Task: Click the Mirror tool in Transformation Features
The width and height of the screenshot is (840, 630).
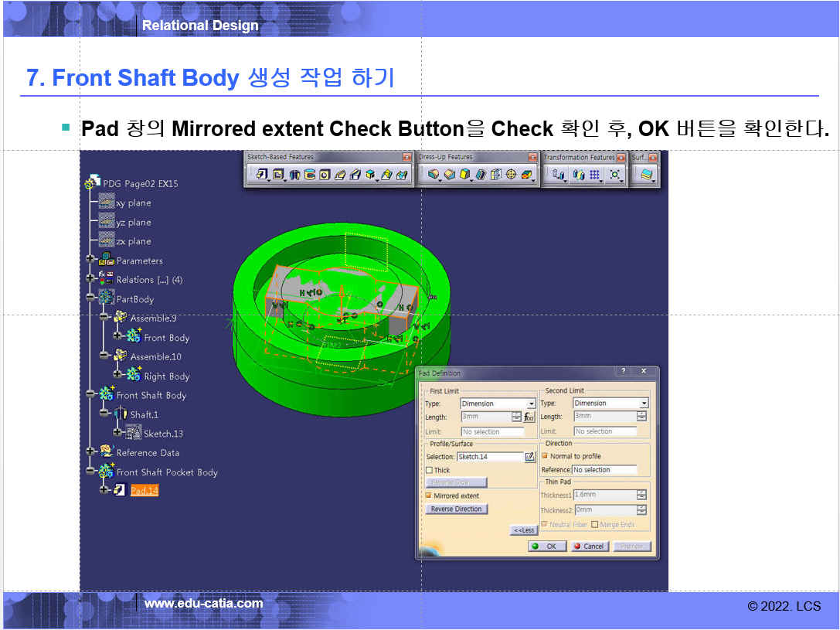Action: coord(578,175)
